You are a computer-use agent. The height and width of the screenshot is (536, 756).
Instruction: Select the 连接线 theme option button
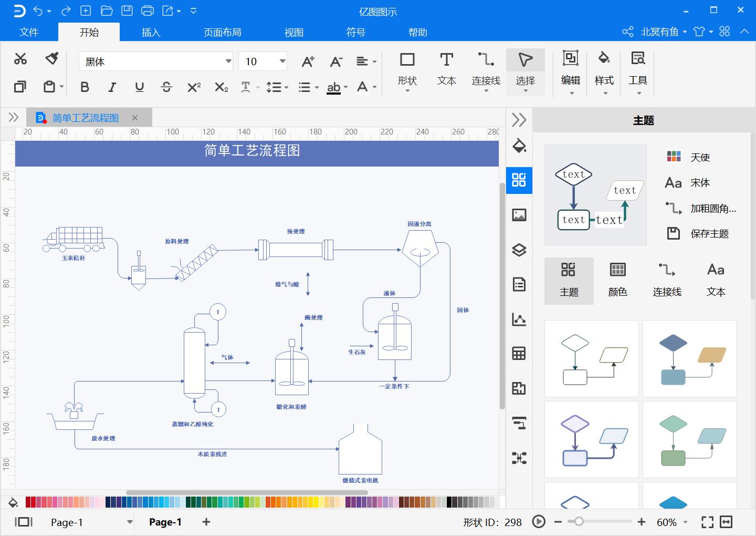(x=667, y=281)
